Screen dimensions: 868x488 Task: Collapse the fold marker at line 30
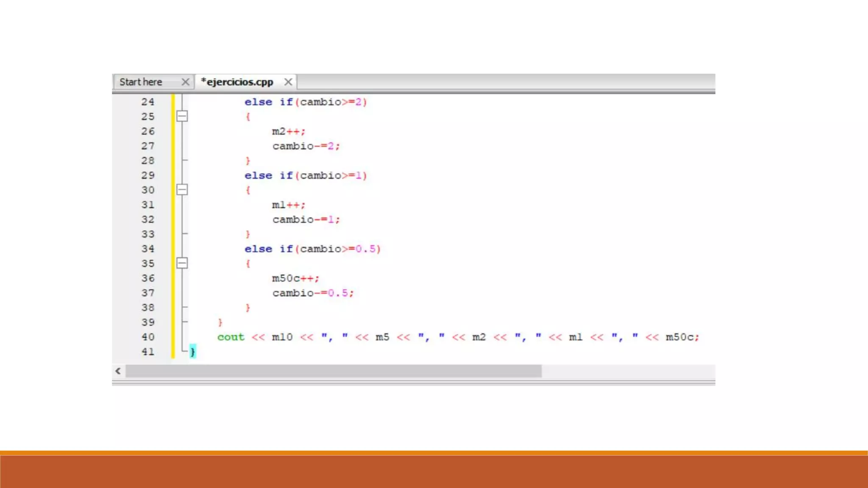pos(182,189)
